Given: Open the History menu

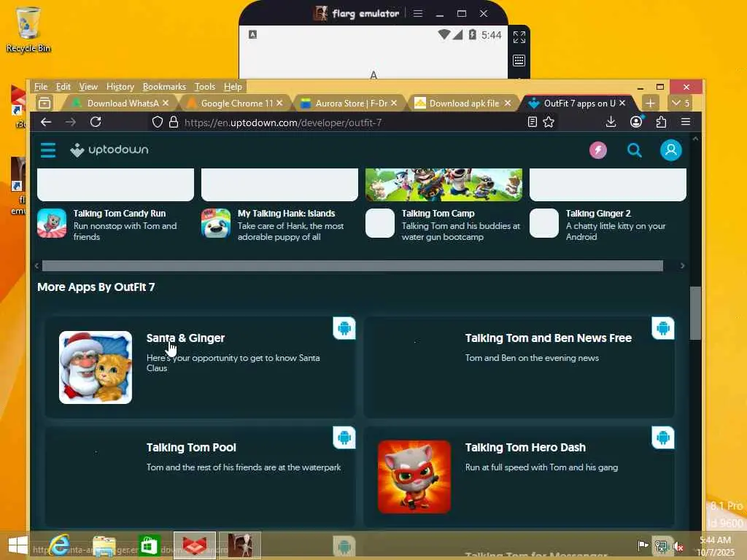Looking at the screenshot, I should point(120,87).
